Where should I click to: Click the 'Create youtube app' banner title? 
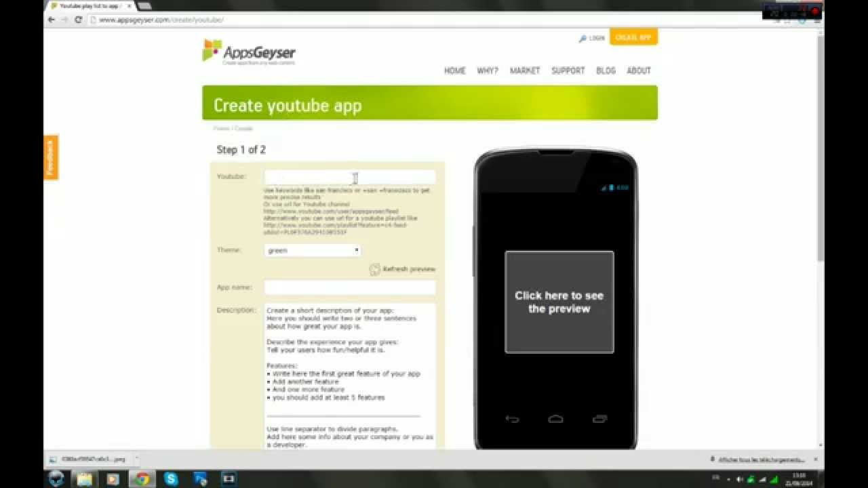click(x=288, y=106)
